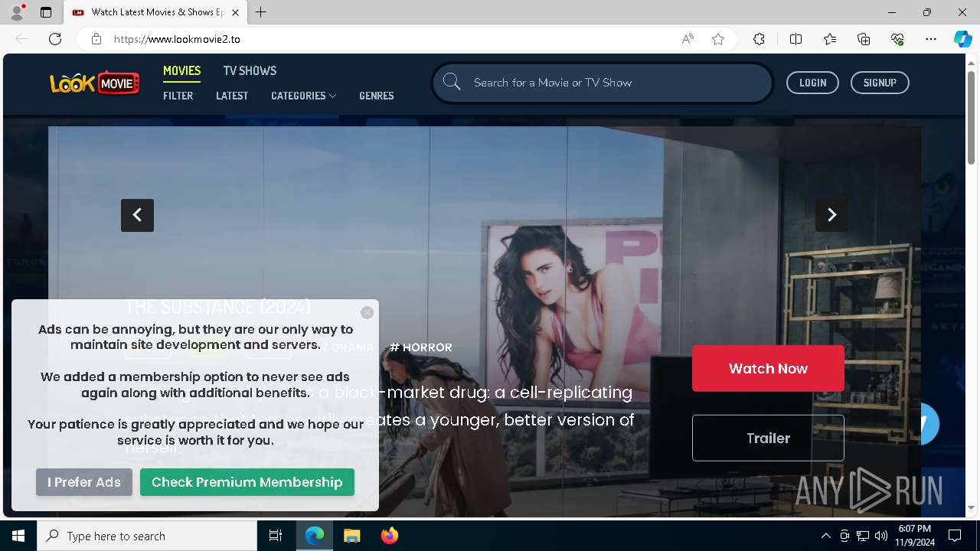This screenshot has height=551, width=980.
Task: Open the LATEST menu item
Action: [232, 96]
